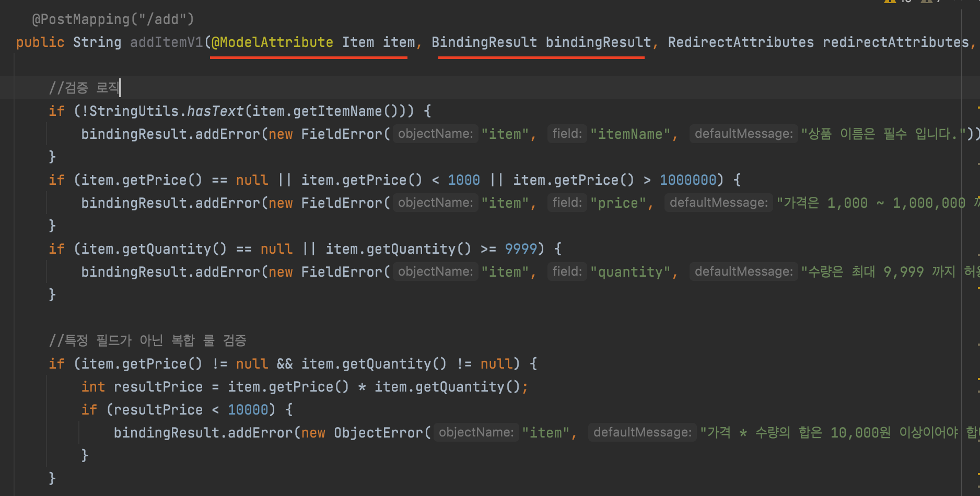Click the ObjectError class name
Image resolution: width=980 pixels, height=496 pixels.
(378, 433)
